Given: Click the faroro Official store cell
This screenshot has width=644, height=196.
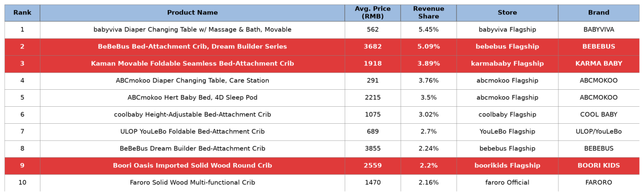Looking at the screenshot, I should pos(507,183).
